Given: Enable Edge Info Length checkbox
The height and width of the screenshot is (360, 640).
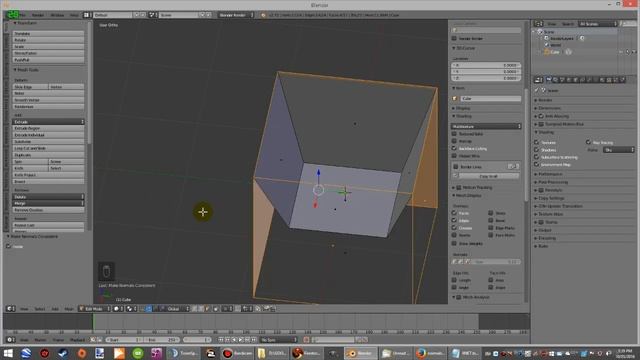Looking at the screenshot, I should [x=454, y=280].
